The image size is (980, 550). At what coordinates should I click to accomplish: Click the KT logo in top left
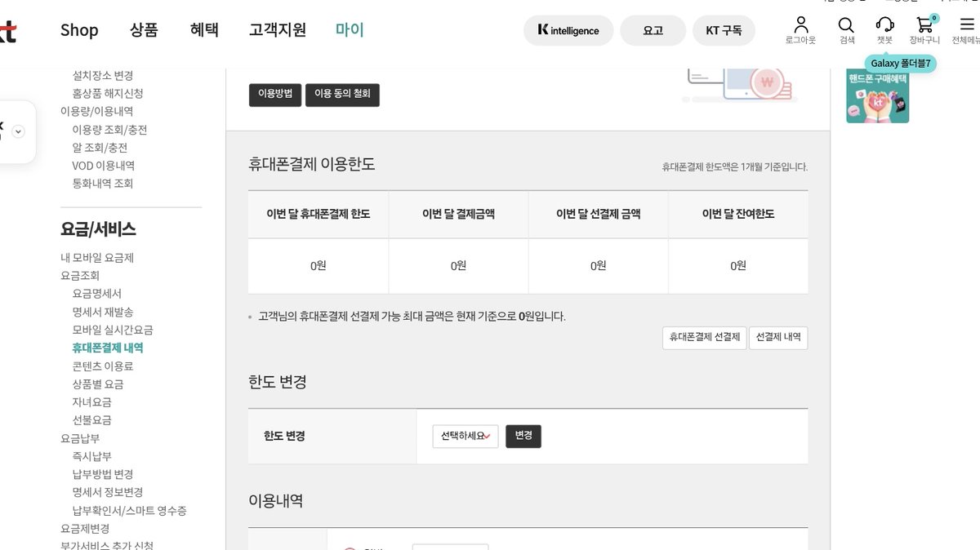pyautogui.click(x=8, y=30)
